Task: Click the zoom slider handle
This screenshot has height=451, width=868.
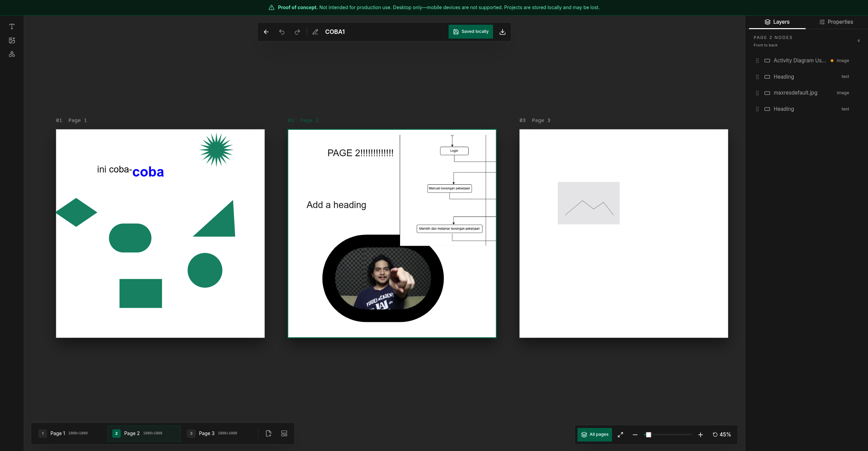Action: pyautogui.click(x=648, y=435)
